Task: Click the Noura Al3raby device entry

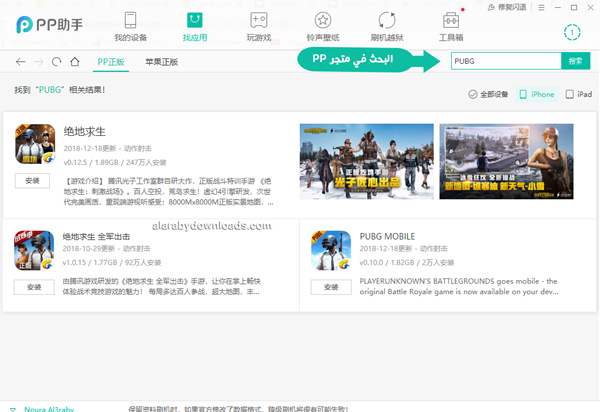Action: (49, 409)
